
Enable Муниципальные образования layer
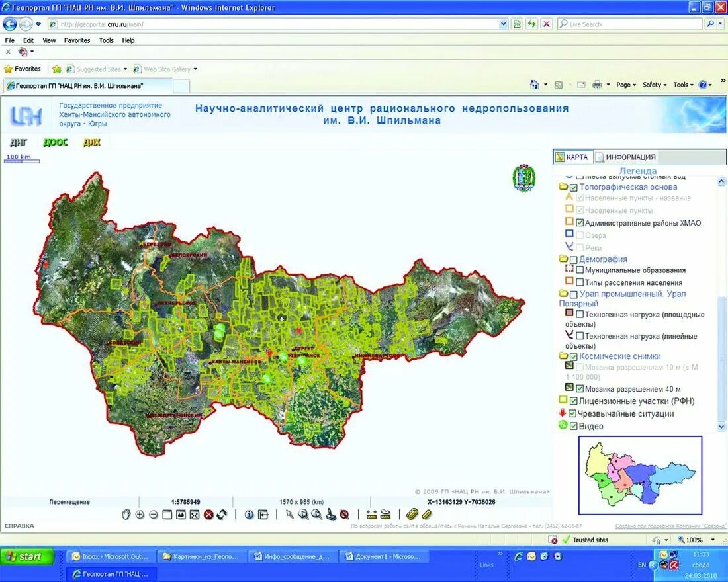pyautogui.click(x=580, y=270)
